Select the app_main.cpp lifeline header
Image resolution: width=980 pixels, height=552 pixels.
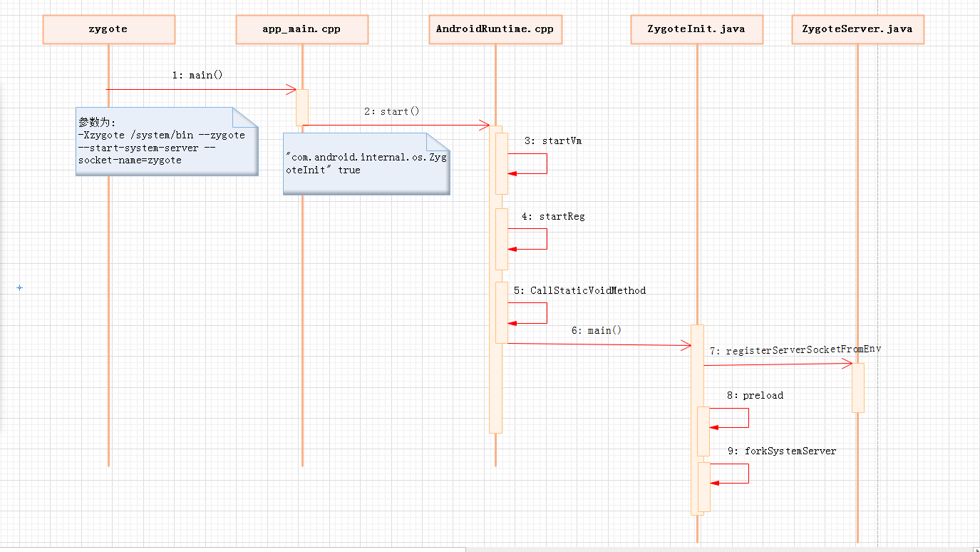click(x=302, y=30)
